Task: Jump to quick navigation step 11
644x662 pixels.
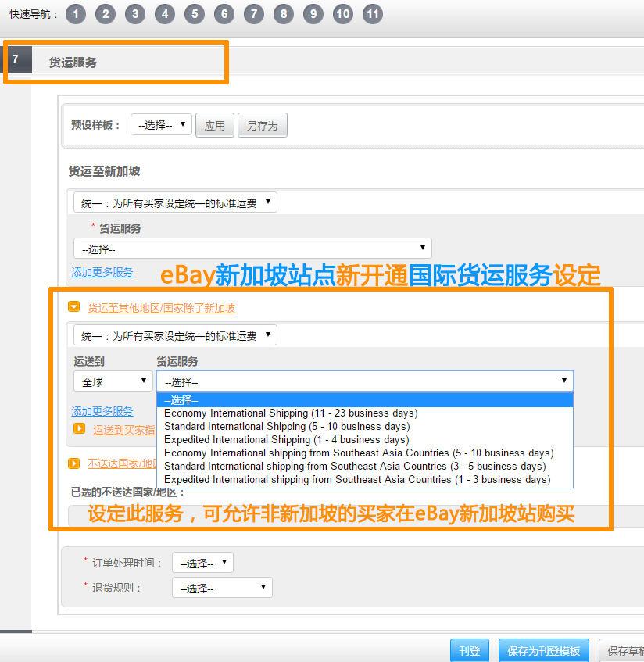Action: coord(373,14)
